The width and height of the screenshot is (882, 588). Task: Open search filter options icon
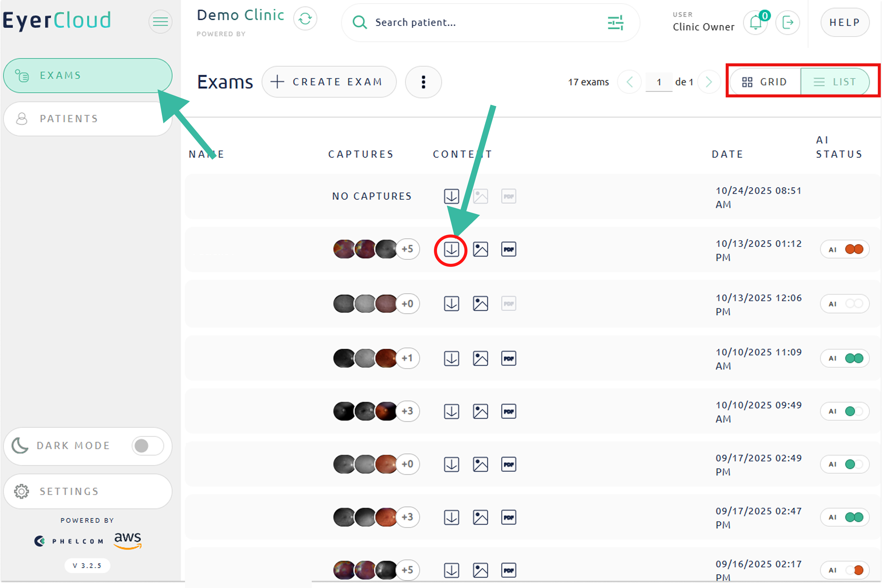click(x=615, y=23)
